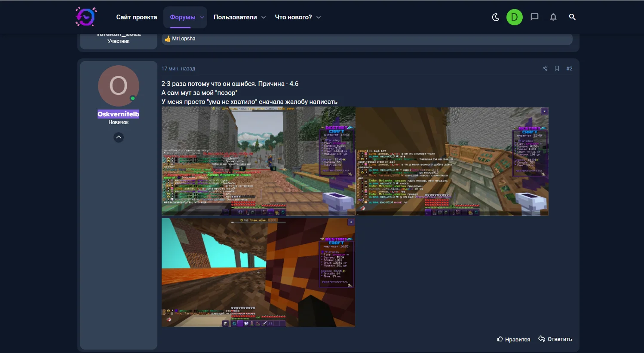The width and height of the screenshot is (644, 353).
Task: Open the Форумы tab
Action: pos(182,17)
